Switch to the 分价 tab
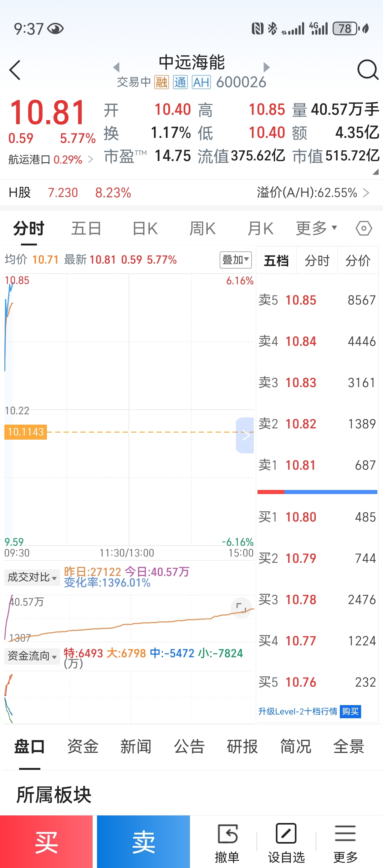383x868 pixels. tap(358, 260)
